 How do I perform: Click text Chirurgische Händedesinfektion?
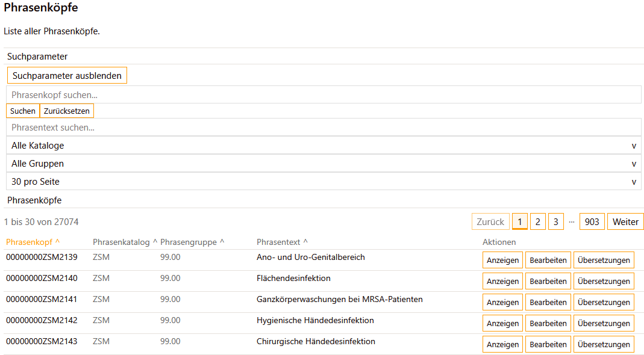coord(316,341)
